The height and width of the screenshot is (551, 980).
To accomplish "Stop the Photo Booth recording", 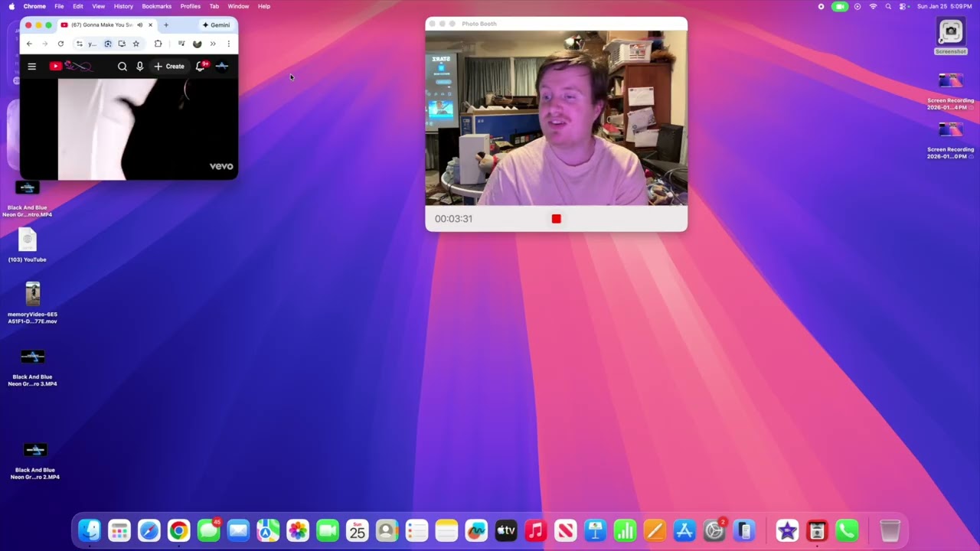I will click(x=556, y=219).
